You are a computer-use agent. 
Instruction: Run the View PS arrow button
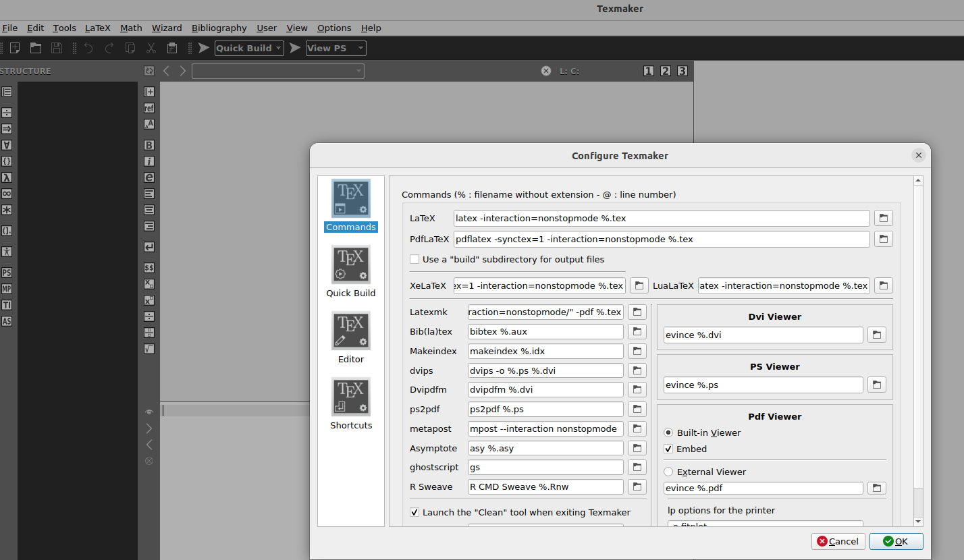294,48
